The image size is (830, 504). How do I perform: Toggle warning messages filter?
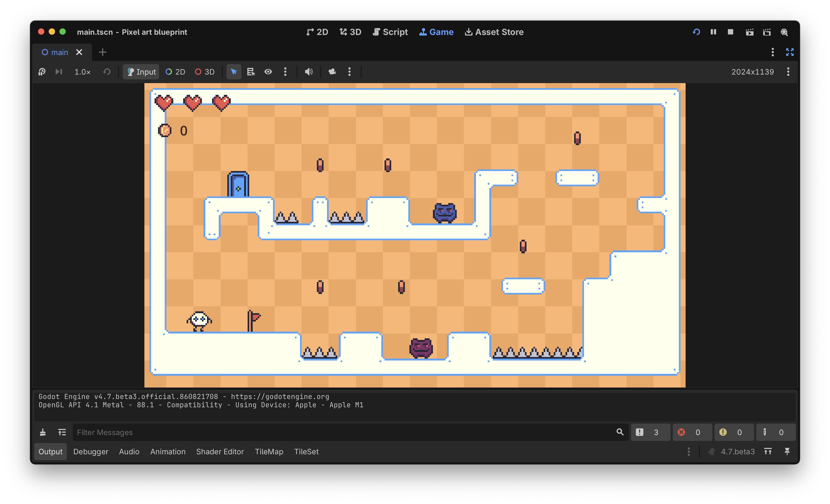pos(734,432)
